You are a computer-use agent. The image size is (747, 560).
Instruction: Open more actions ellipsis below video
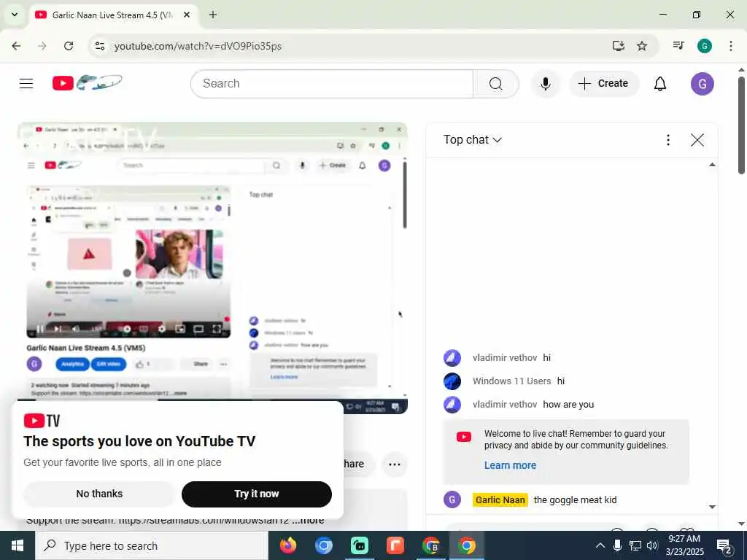tap(394, 464)
